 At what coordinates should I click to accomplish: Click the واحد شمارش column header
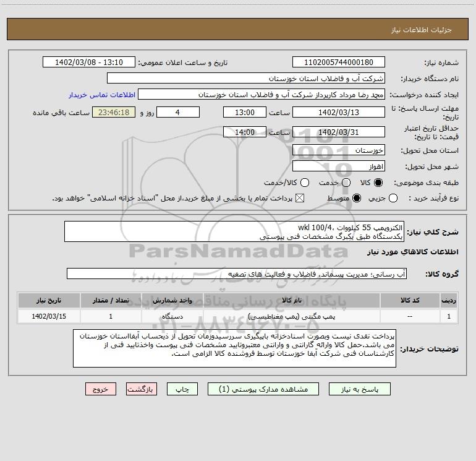[x=172, y=301]
